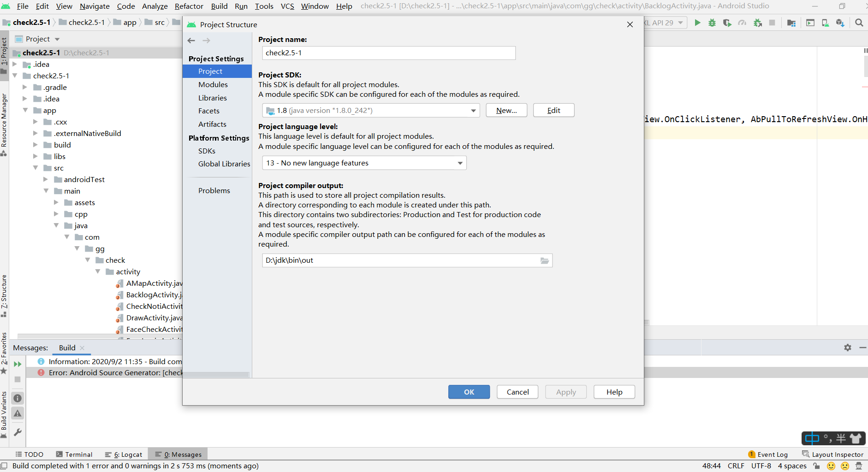Browse for compiler output folder icon
The width and height of the screenshot is (868, 472).
coord(545,260)
